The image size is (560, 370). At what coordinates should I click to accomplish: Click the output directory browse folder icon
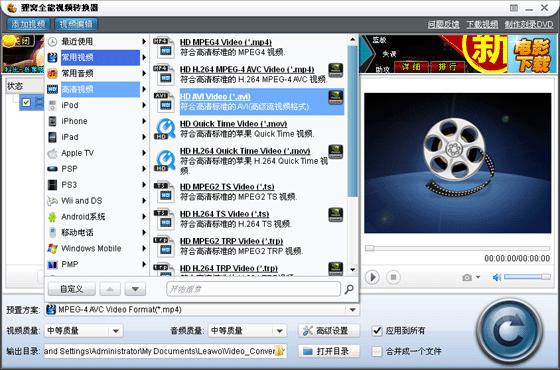point(281,351)
